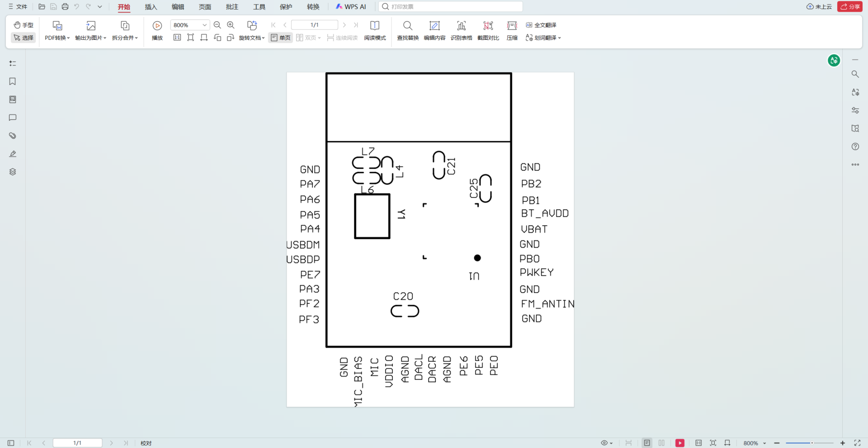Switch to the Annotate (批注) tab
Image resolution: width=868 pixels, height=448 pixels.
click(232, 7)
